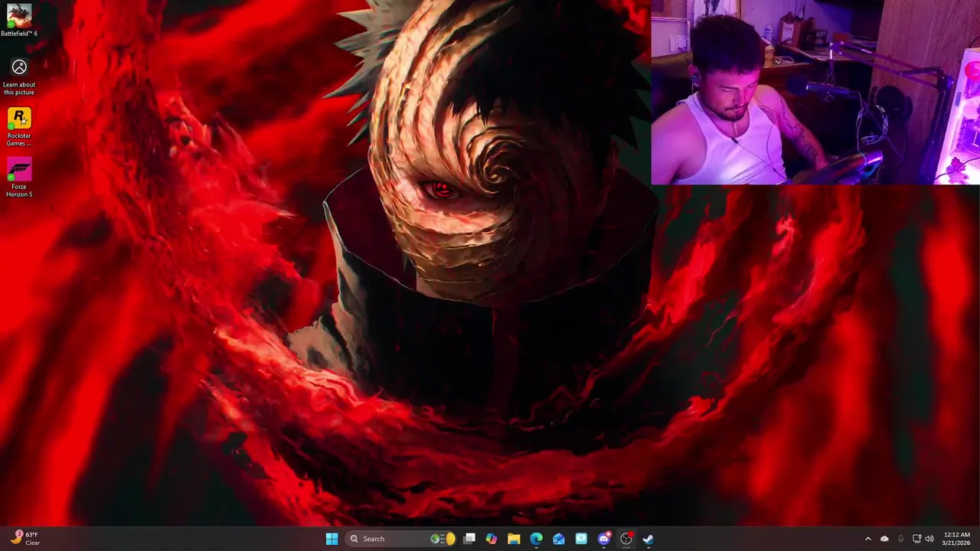
Task: Open network settings from the tray
Action: [x=917, y=539]
